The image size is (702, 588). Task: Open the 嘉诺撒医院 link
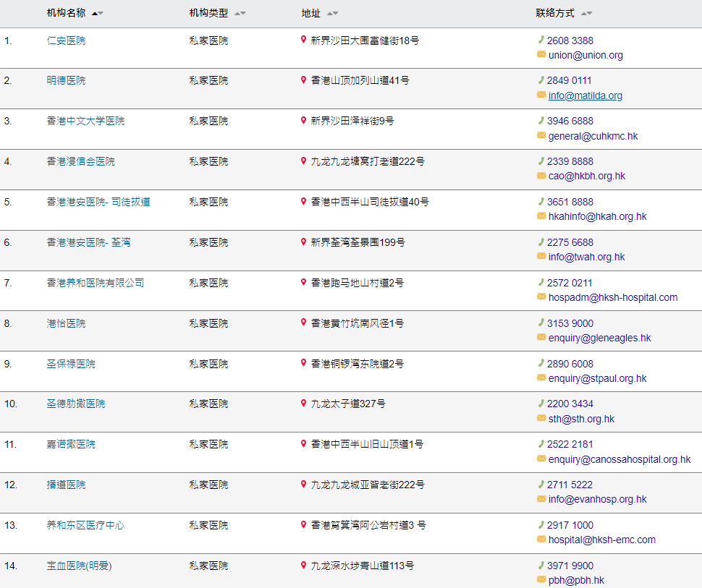coord(71,444)
